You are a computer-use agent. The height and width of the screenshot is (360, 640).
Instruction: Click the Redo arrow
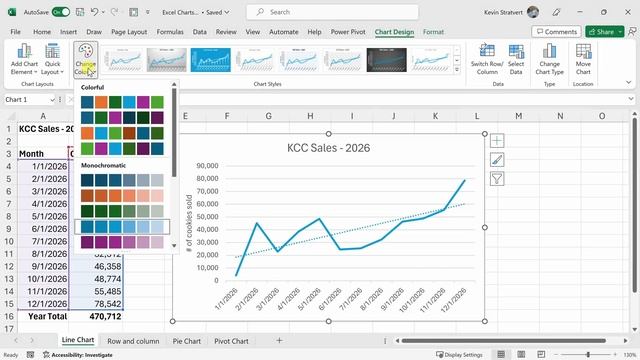[114, 12]
